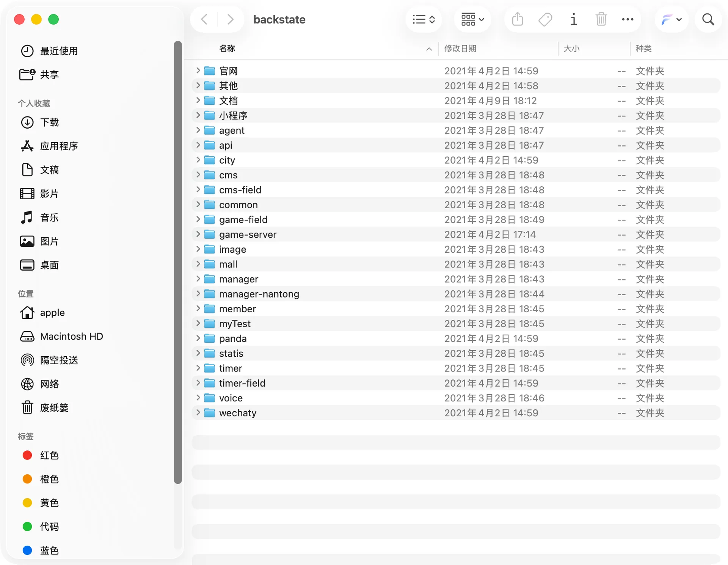Select the myTest folder row
Screen dimensions: 728x565
click(456, 324)
